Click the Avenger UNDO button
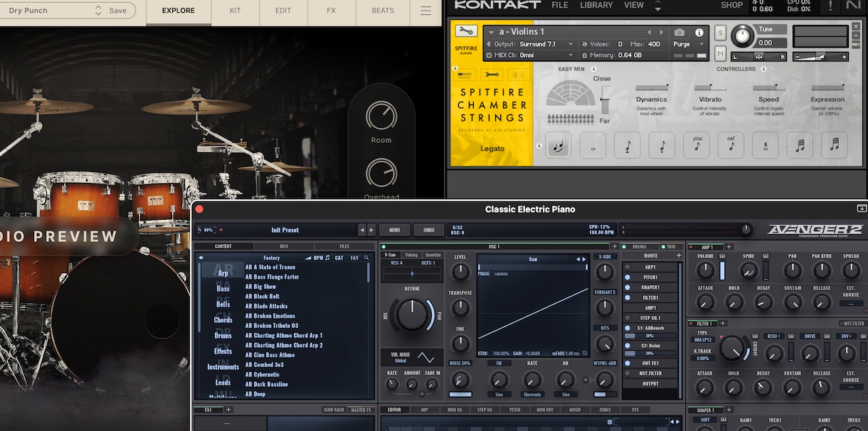 429,230
